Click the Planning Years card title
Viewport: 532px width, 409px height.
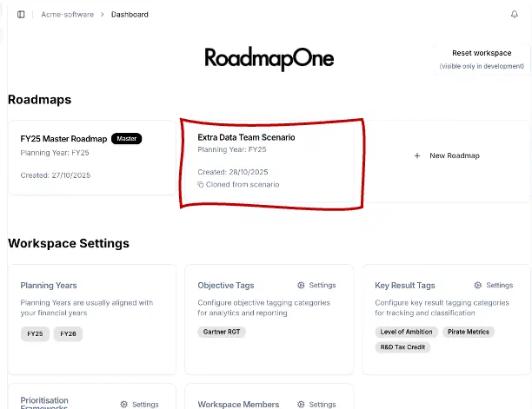(49, 286)
